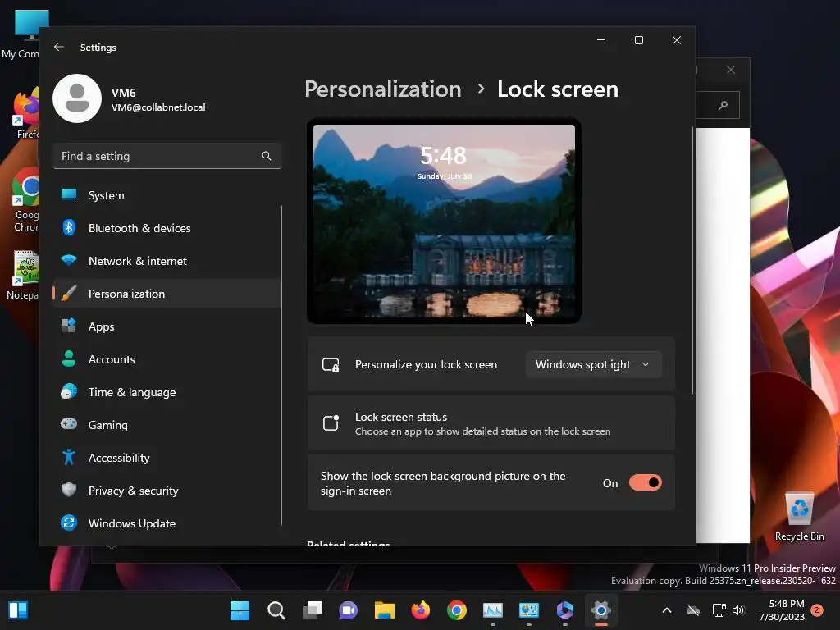Open the Widgets button on taskbar left
840x630 pixels.
(x=18, y=610)
